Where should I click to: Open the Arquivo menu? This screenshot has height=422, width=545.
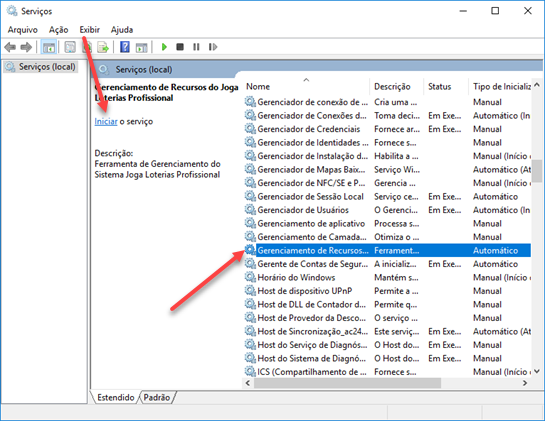click(23, 30)
